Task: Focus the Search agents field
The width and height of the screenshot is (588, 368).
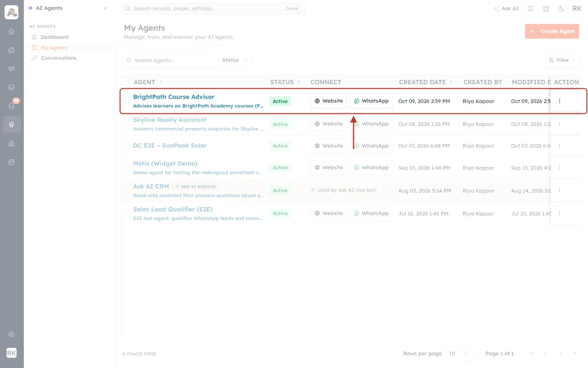Action: (x=169, y=61)
